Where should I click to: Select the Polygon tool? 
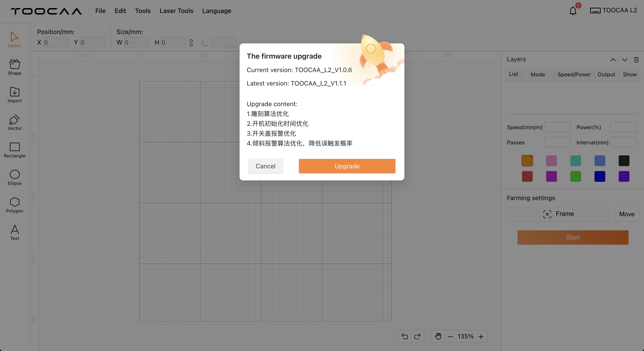15,205
